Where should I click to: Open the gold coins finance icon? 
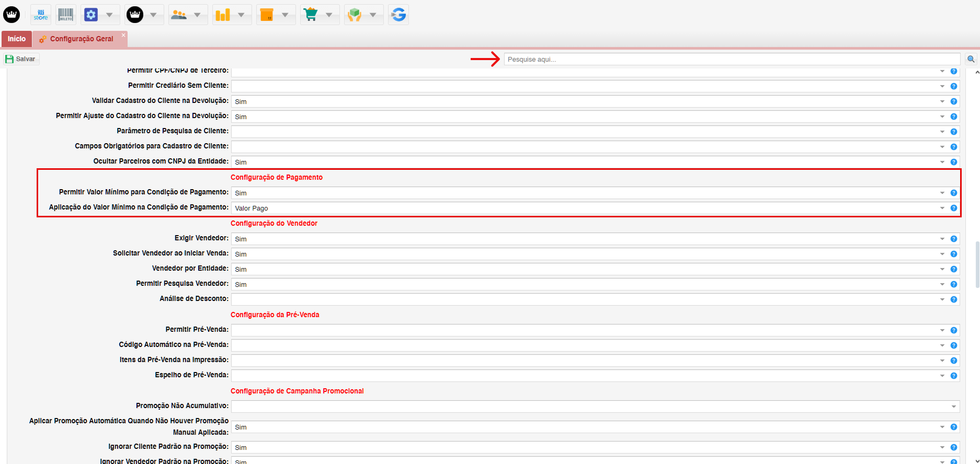pyautogui.click(x=223, y=15)
